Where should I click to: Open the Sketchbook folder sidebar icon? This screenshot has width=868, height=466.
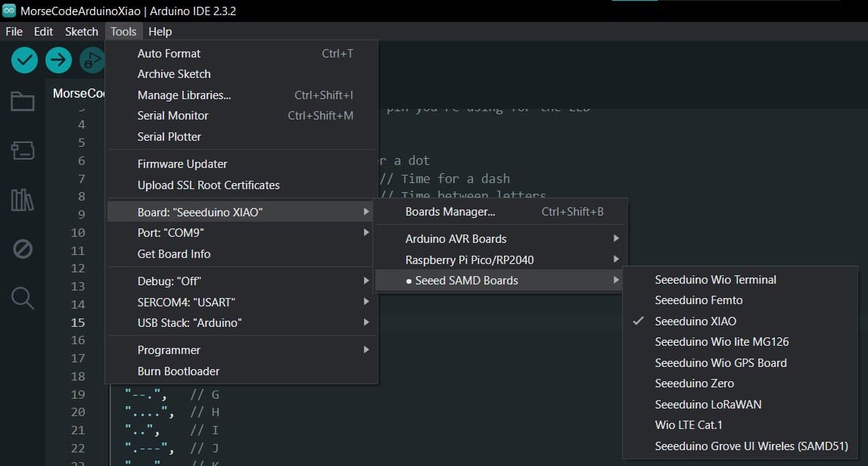[x=23, y=101]
